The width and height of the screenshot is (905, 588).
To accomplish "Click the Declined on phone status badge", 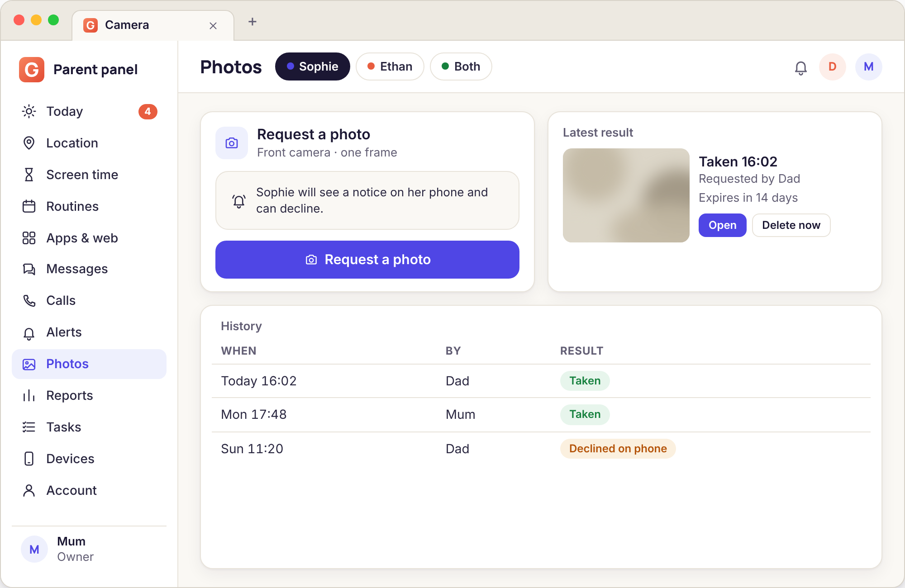I will 618,449.
